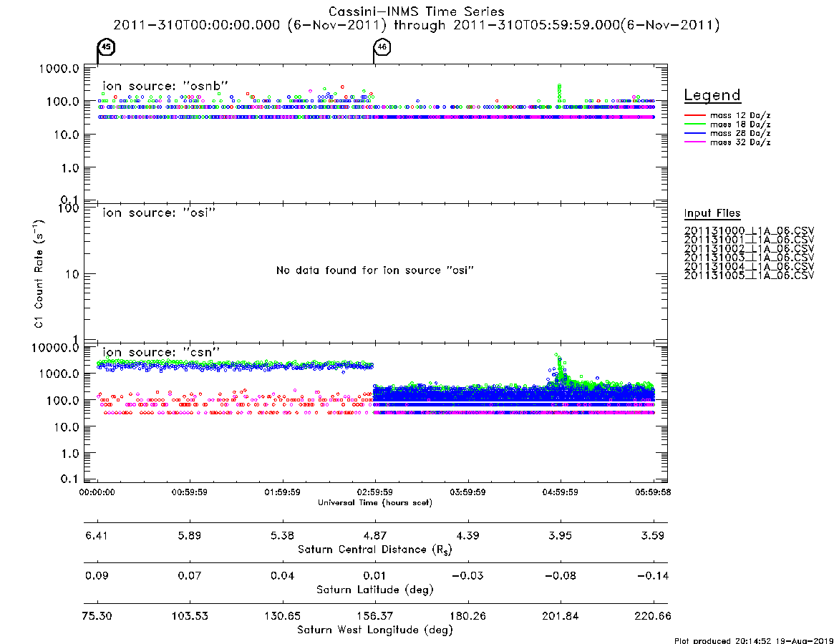Click longitude value 180.26
This screenshot has height=644, width=834.
pyautogui.click(x=467, y=616)
